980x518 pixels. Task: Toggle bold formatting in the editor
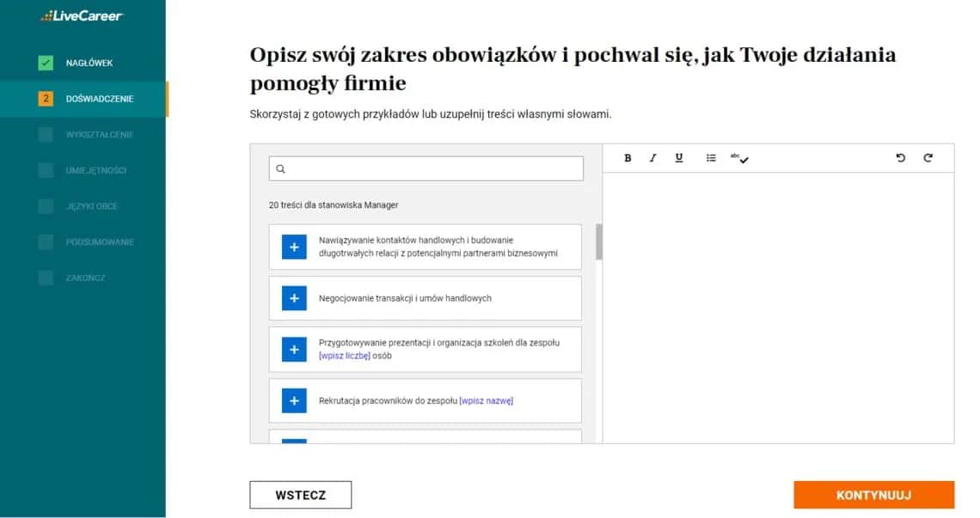click(x=627, y=158)
